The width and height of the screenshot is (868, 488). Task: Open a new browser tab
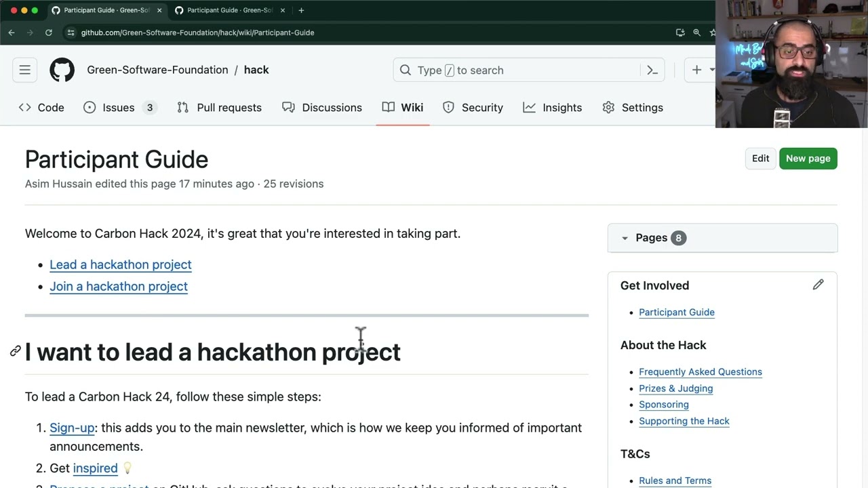click(301, 10)
